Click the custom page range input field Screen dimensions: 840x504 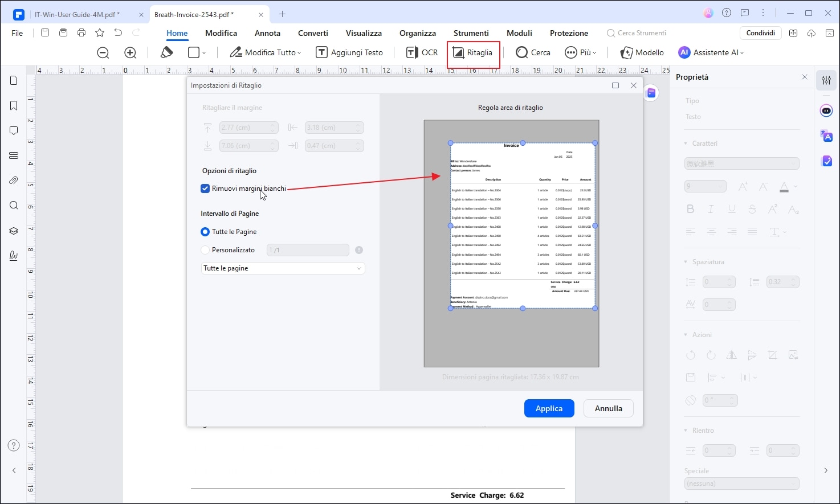308,250
